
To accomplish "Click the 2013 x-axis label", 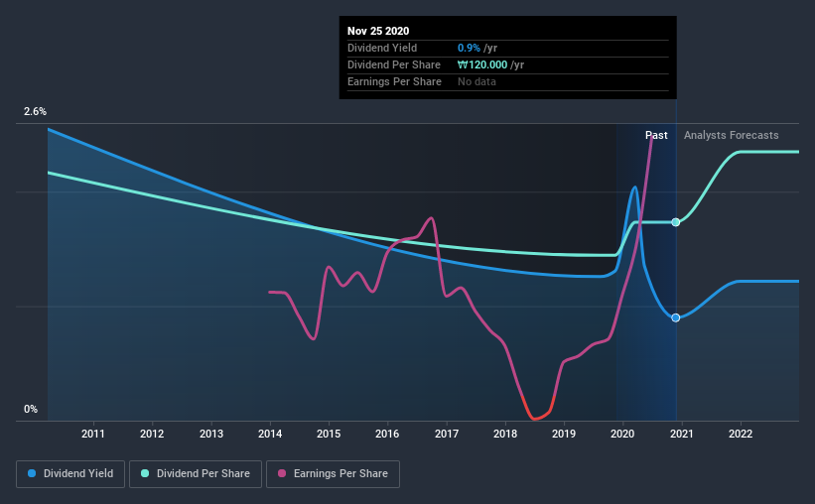I will (211, 434).
